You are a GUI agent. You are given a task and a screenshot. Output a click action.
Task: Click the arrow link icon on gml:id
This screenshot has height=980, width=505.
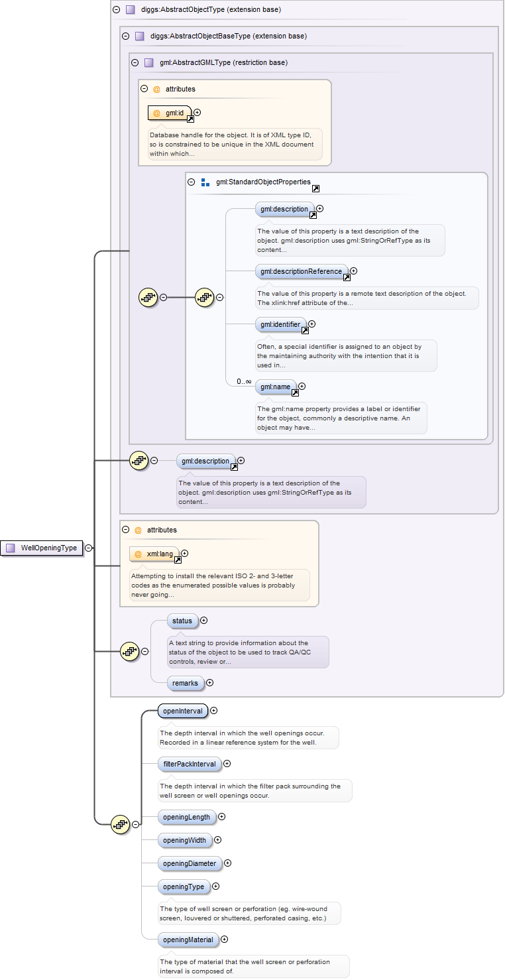[190, 119]
